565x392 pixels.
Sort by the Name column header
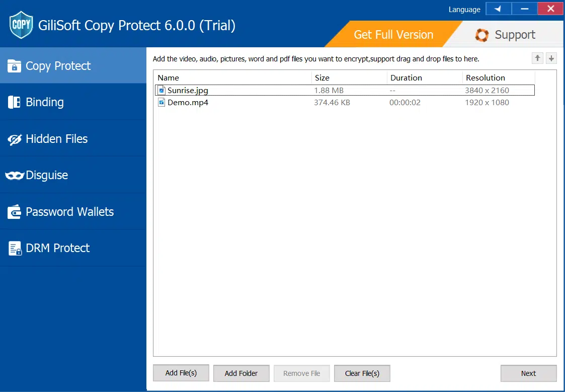(x=233, y=77)
